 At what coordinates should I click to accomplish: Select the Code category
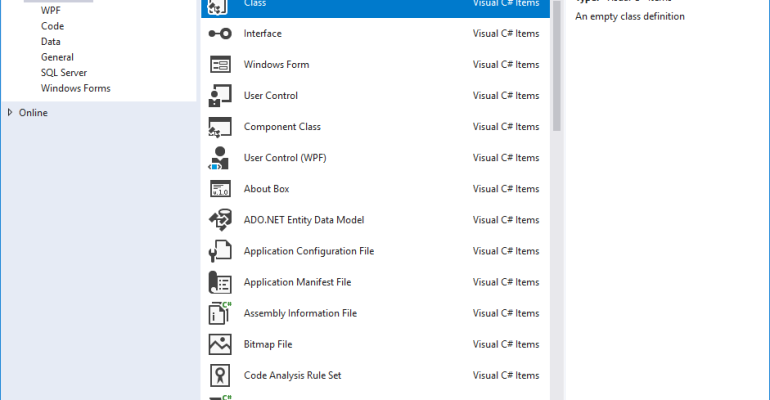click(x=53, y=26)
